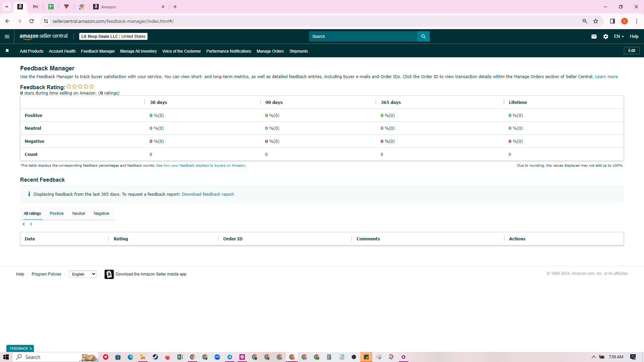Open Steam from the taskbar
The width and height of the screenshot is (644, 362).
[x=155, y=357]
